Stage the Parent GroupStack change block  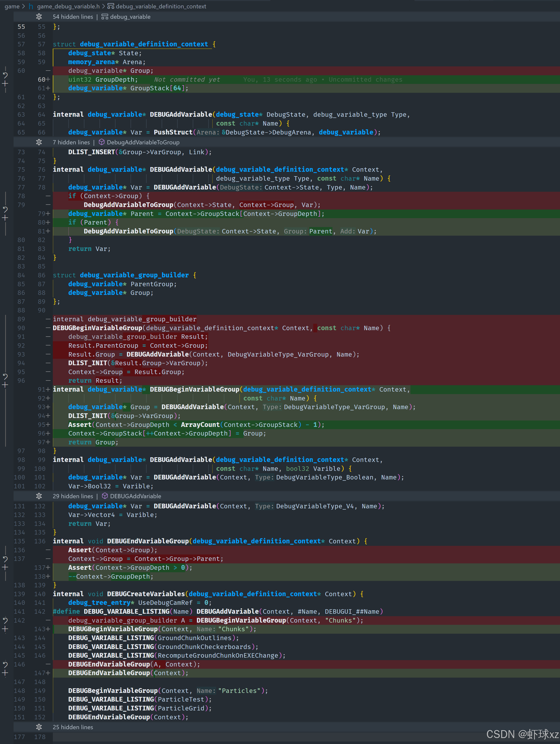[x=5, y=218]
